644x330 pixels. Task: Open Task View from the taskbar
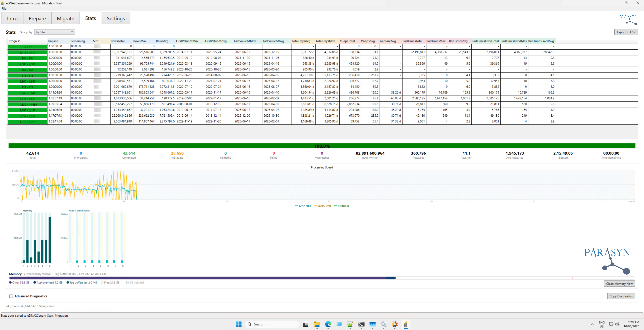306,324
